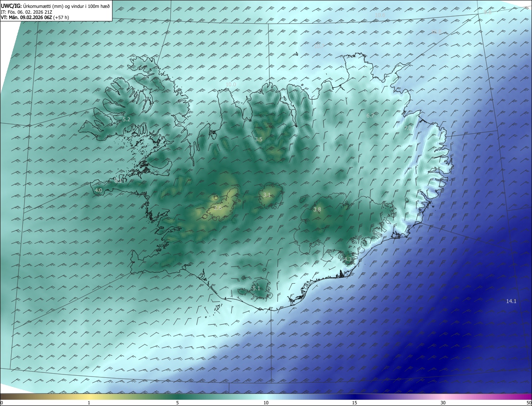
Task: Click the 10.6 value at the top edge
Action: [x=380, y=15]
